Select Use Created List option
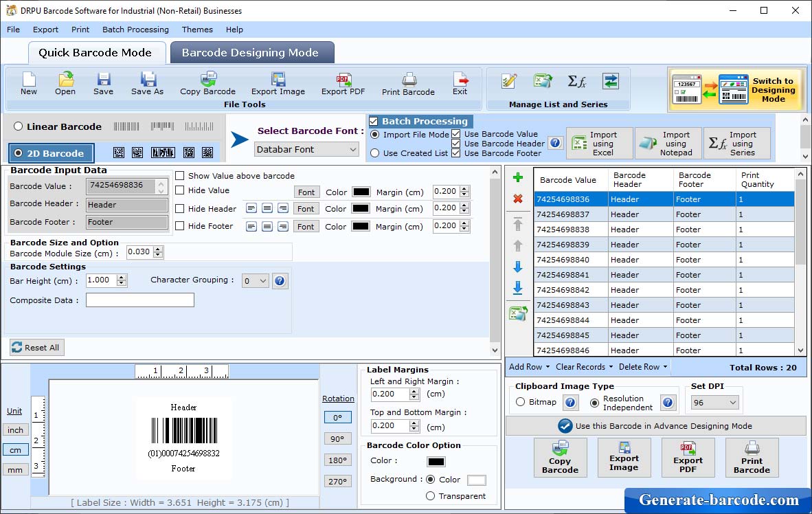Screen dimensions: 812x514 click(375, 153)
